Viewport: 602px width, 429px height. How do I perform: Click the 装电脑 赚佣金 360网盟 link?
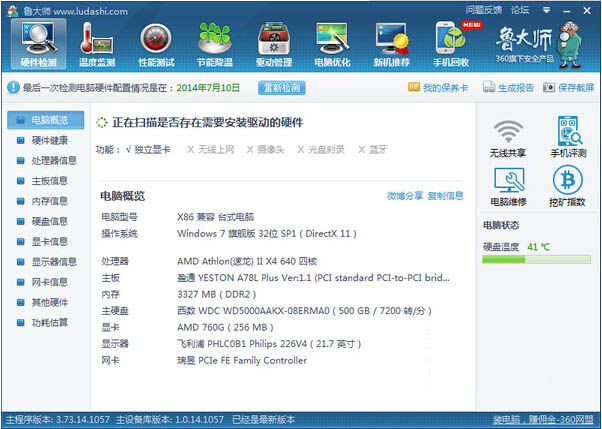pos(543,419)
